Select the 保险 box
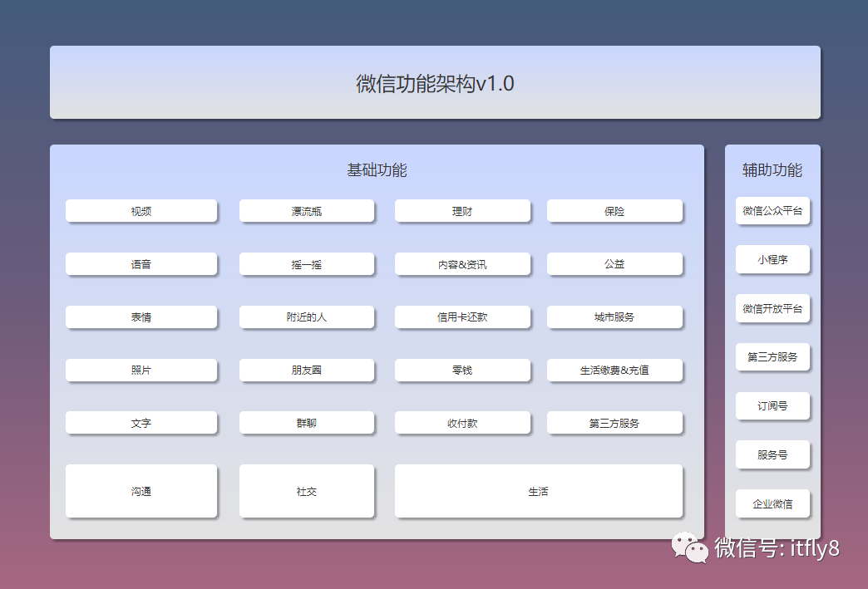The height and width of the screenshot is (589, 868). pos(614,211)
